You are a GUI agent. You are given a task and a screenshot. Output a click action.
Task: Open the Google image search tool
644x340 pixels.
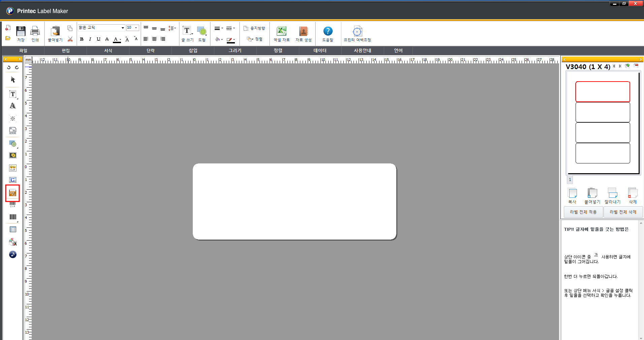click(13, 180)
